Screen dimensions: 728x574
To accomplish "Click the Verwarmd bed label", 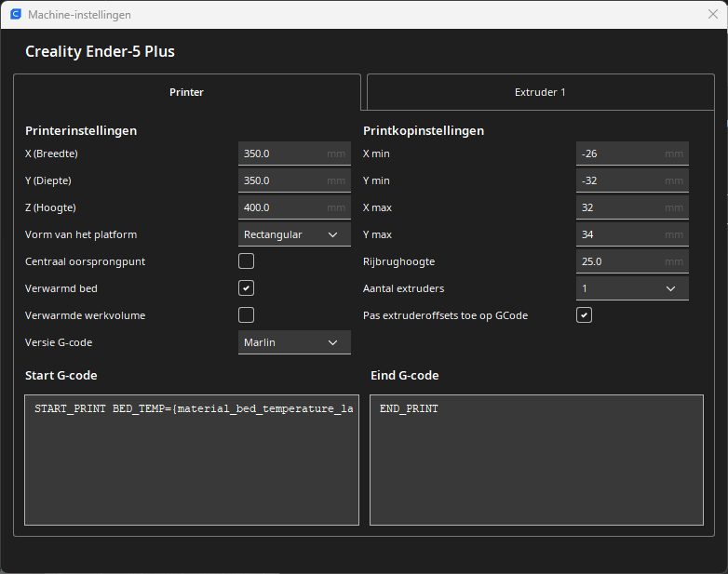I will (61, 288).
